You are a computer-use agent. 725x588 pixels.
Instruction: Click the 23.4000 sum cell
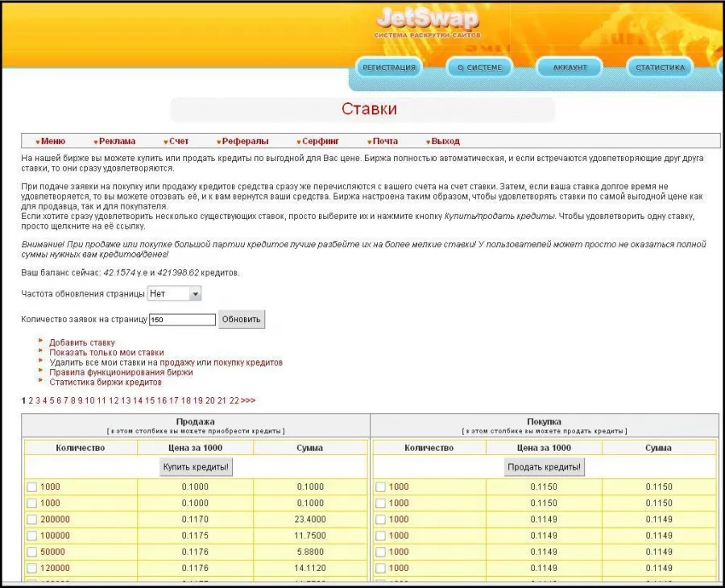(x=310, y=519)
